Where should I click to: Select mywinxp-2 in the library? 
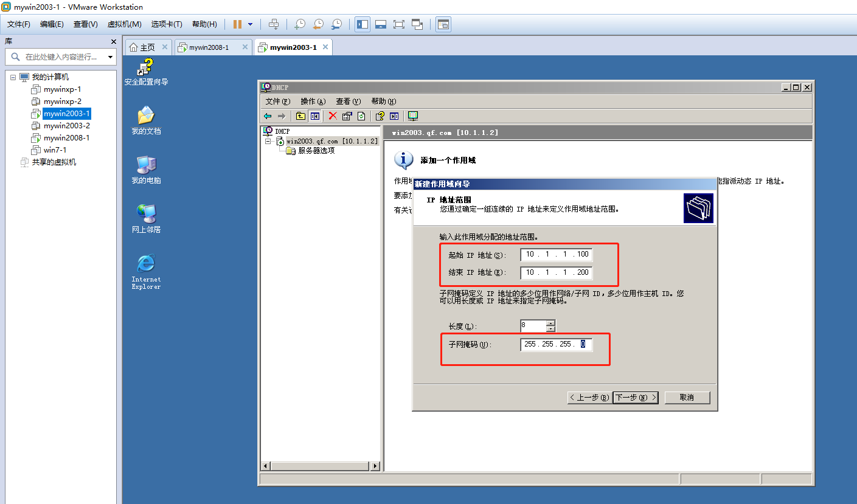62,102
